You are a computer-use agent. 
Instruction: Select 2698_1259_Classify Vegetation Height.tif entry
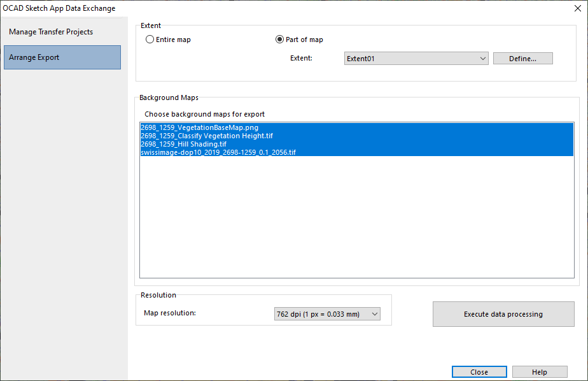coord(356,136)
